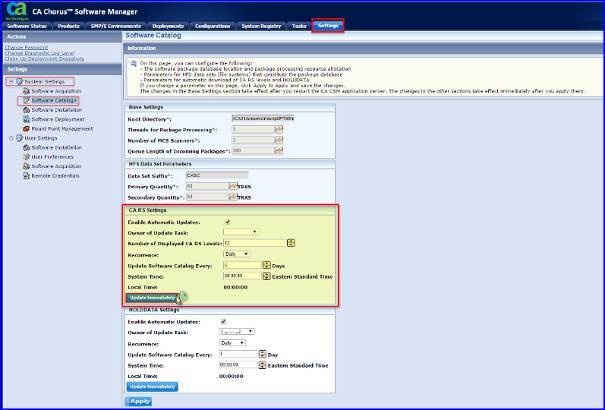Image resolution: width=605 pixels, height=410 pixels.
Task: Click Clean Up Deployment Snapshots link
Action: 44,59
